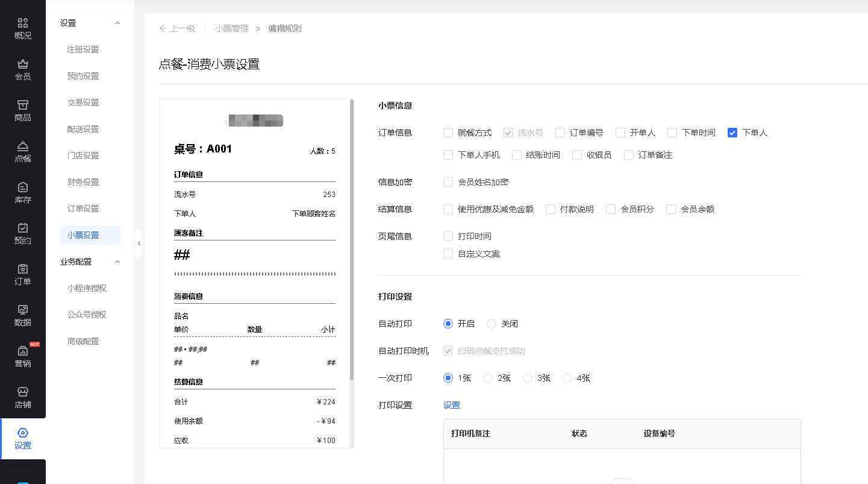Tick the 会员姓名加密 checkbox
This screenshot has height=484, width=868.
click(448, 182)
